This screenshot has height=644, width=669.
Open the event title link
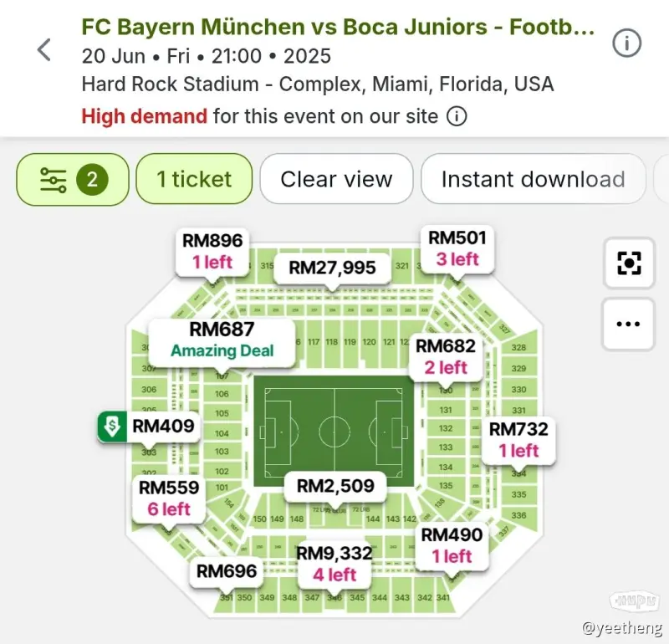338,27
